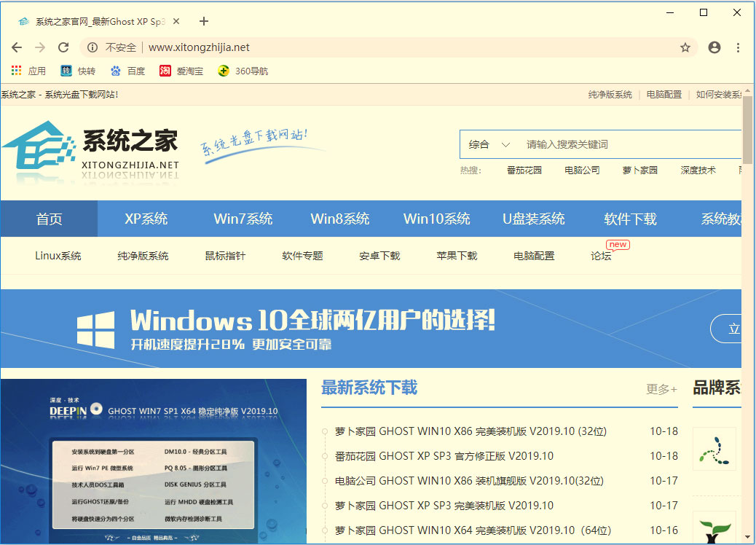Open the 安卓下载 sub-menu item
Viewport: 756px width, 545px height.
pos(379,256)
